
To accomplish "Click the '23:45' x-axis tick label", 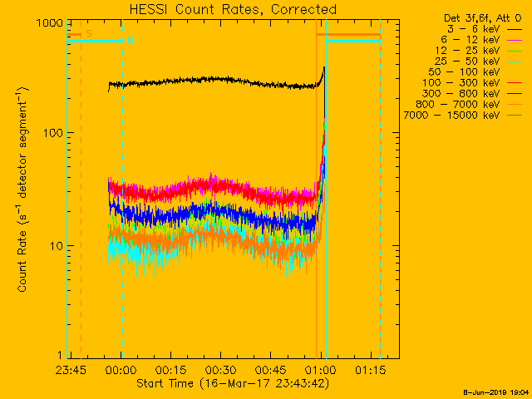I will tap(71, 370).
